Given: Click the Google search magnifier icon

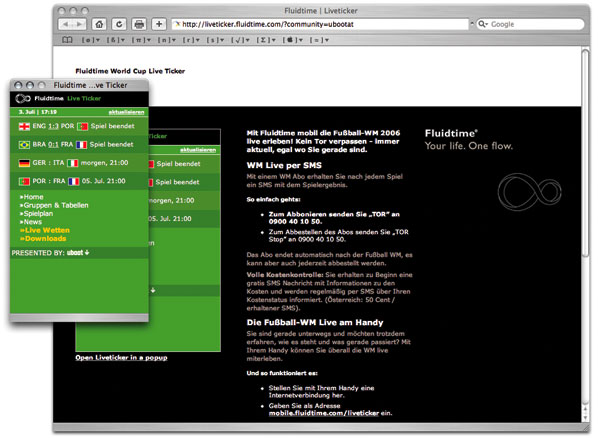Looking at the screenshot, I should coord(483,24).
